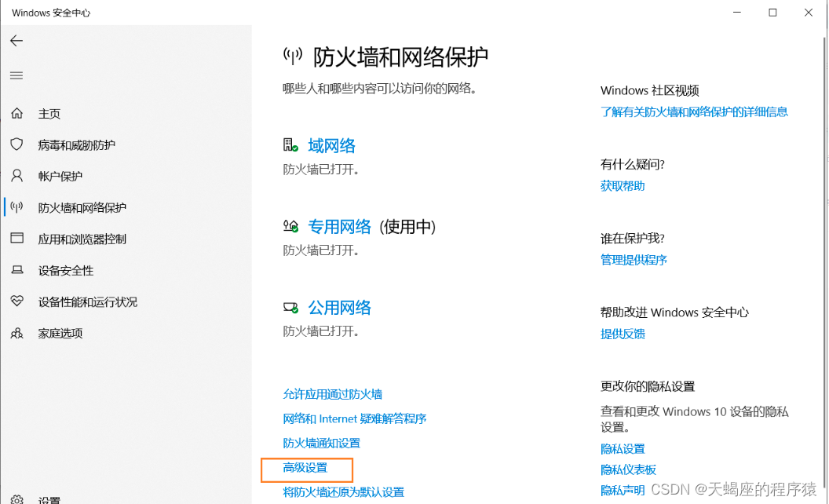Click the 有什么疑问? heading
The image size is (829, 504).
pyautogui.click(x=632, y=165)
